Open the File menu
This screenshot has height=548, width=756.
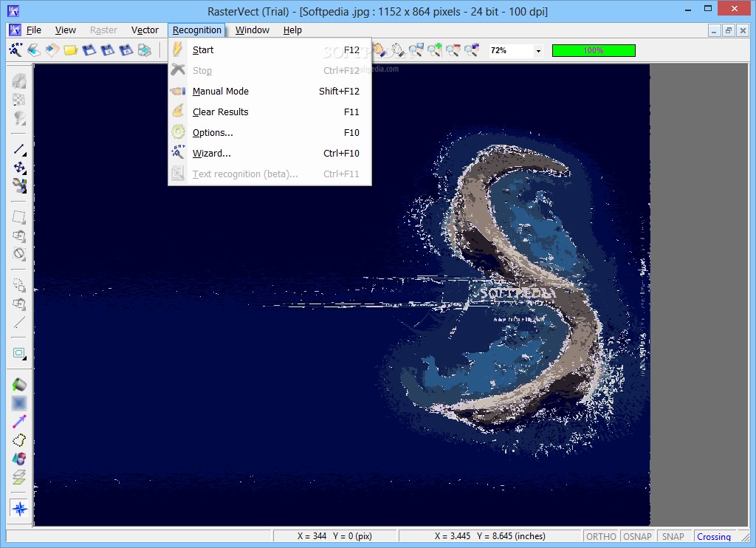tap(34, 30)
